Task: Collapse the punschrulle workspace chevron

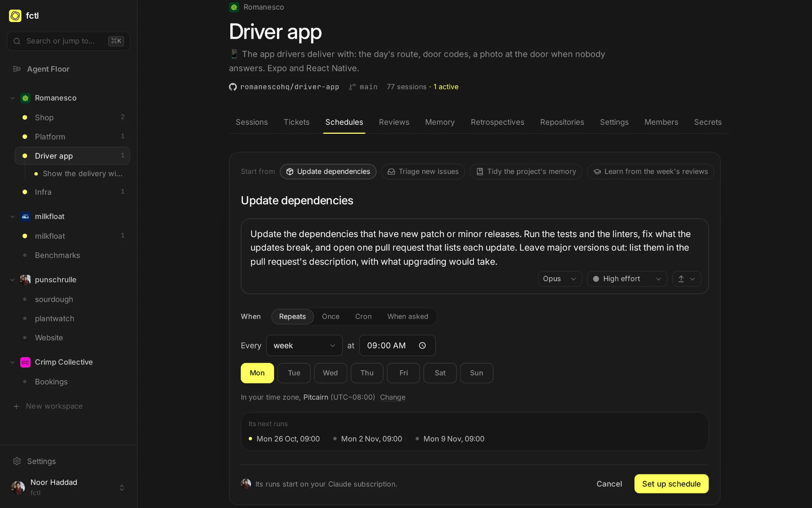Action: 13,280
